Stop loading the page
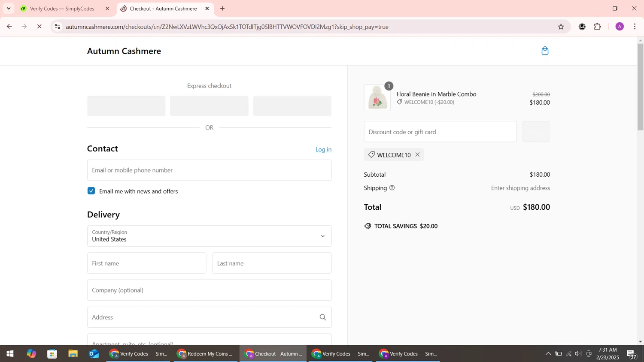 point(39,27)
